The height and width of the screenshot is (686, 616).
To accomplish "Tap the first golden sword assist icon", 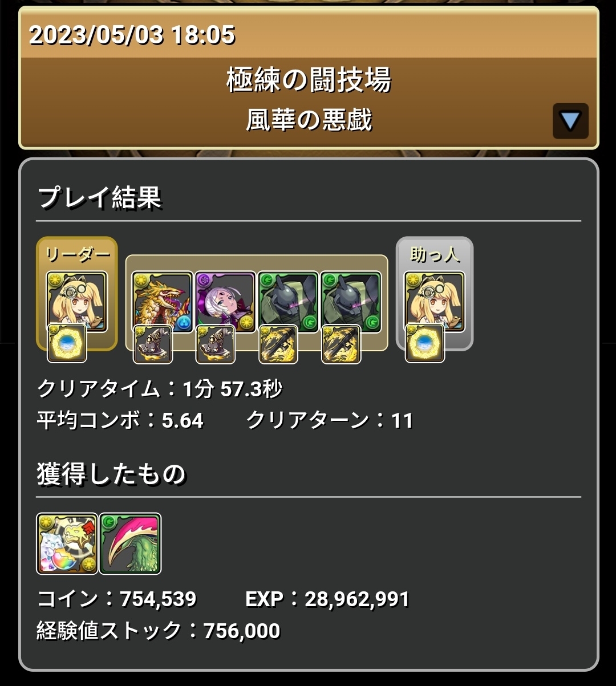I will coord(278,344).
